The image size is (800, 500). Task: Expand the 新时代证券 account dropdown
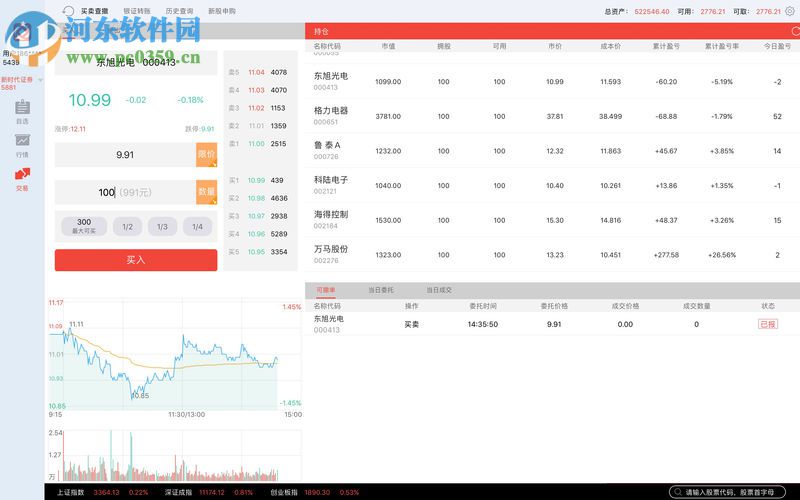tap(40, 80)
